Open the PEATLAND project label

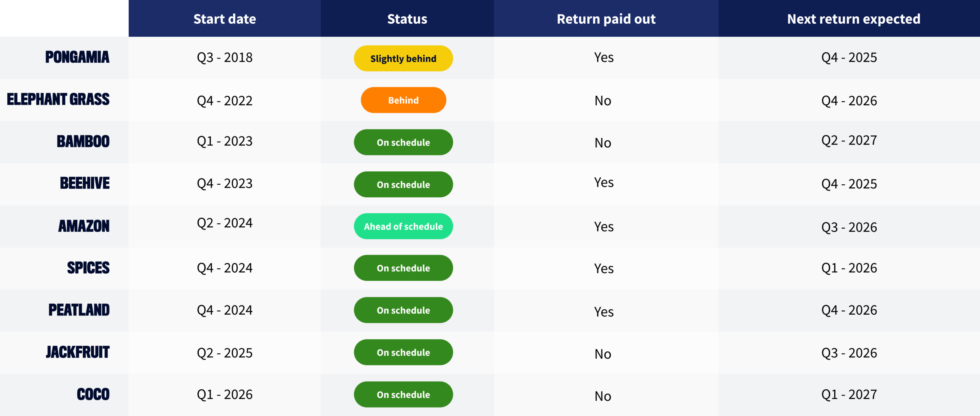(x=79, y=310)
